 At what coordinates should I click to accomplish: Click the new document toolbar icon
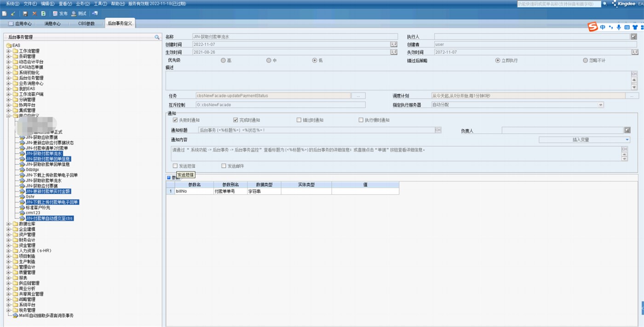4,14
